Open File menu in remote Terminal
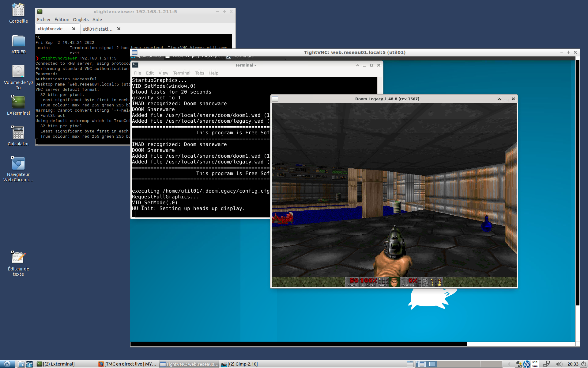 coord(138,73)
